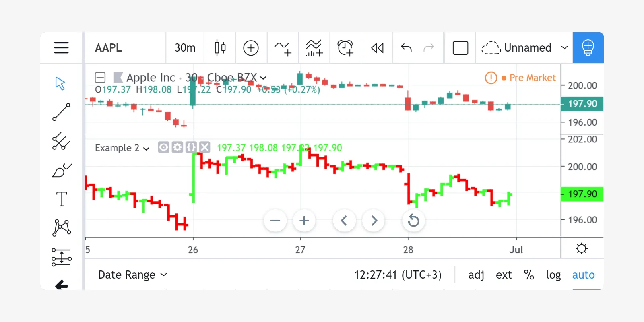The height and width of the screenshot is (322, 644).
Task: Toggle the percent scale
Action: [529, 275]
